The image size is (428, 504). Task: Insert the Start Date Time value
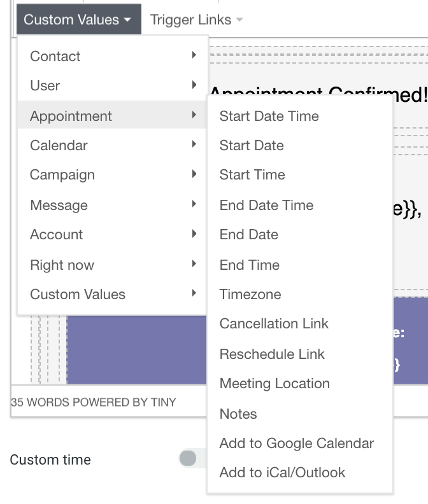(x=269, y=116)
